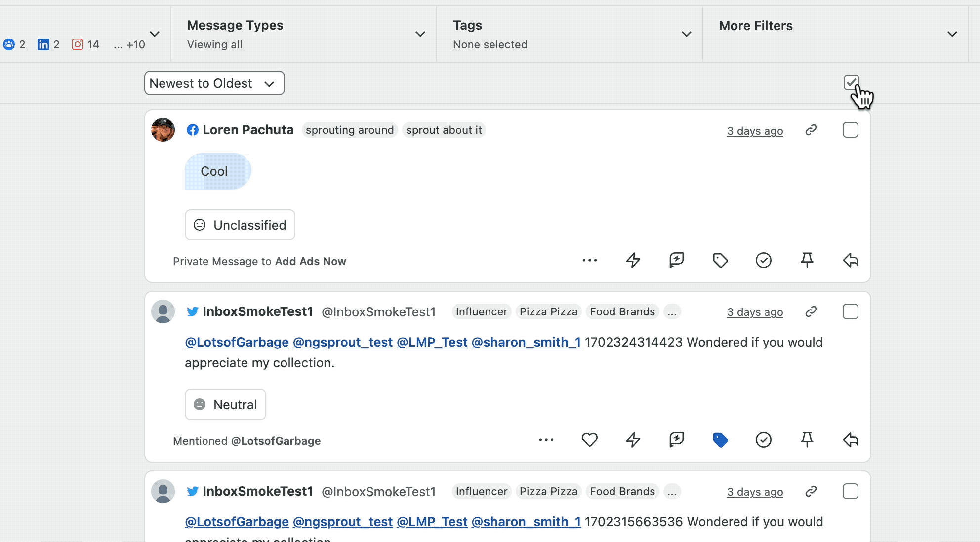Tag the Loren Pachuta message
Screen dimensions: 980x542
720,260
